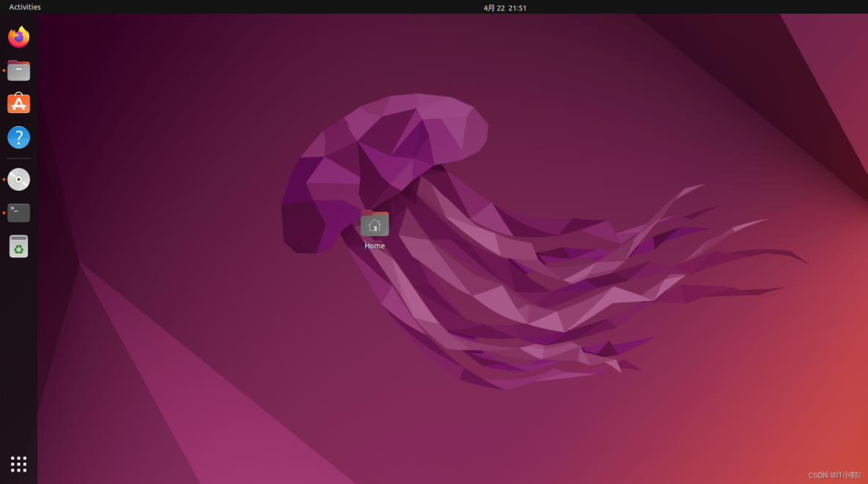The width and height of the screenshot is (868, 484).
Task: Open the Help question mark icon
Action: point(18,137)
